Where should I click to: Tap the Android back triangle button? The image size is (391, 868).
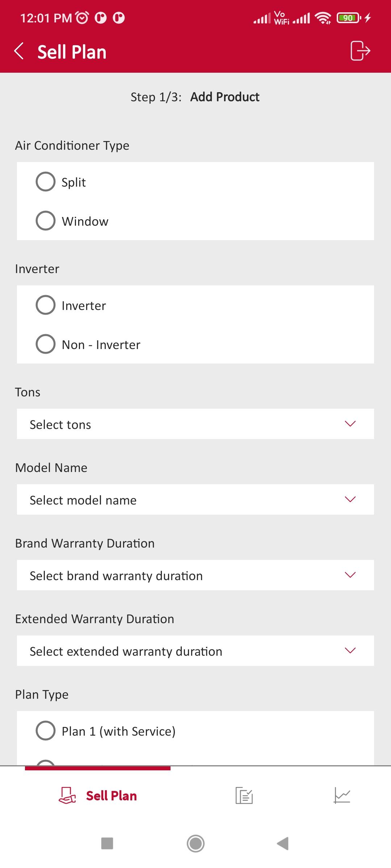pyautogui.click(x=283, y=843)
